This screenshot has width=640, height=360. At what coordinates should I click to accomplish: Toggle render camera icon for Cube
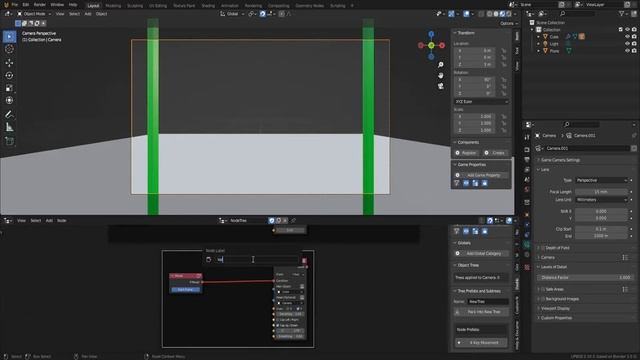tap(634, 37)
